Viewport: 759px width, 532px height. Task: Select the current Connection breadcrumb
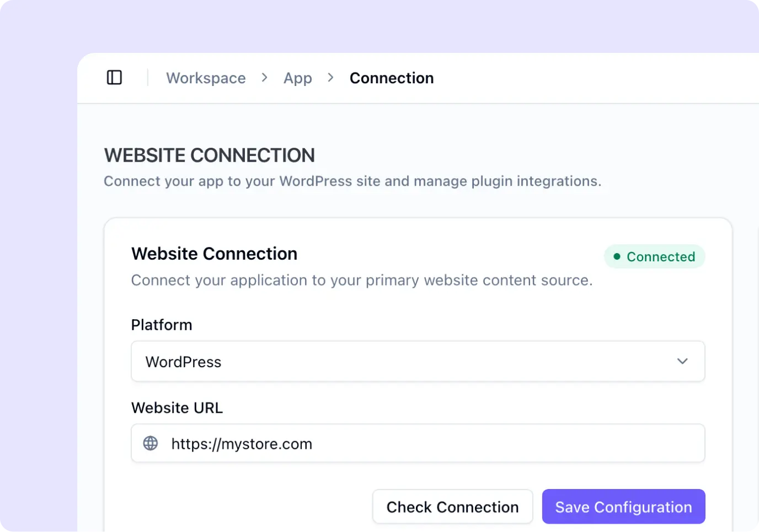coord(392,78)
